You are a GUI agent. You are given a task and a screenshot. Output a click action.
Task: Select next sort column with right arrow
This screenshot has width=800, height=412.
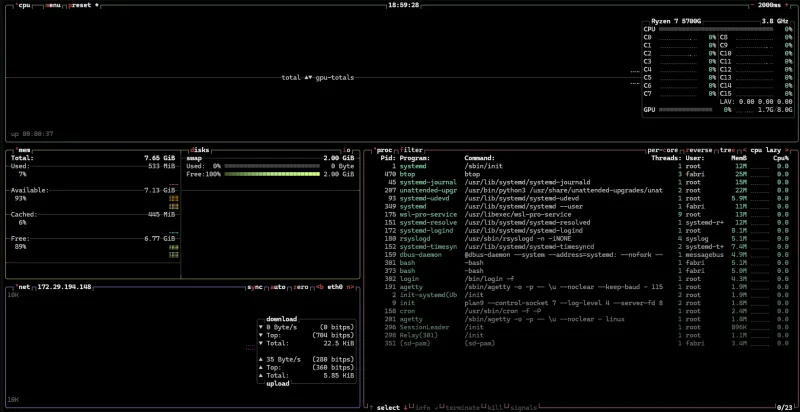[x=786, y=150]
